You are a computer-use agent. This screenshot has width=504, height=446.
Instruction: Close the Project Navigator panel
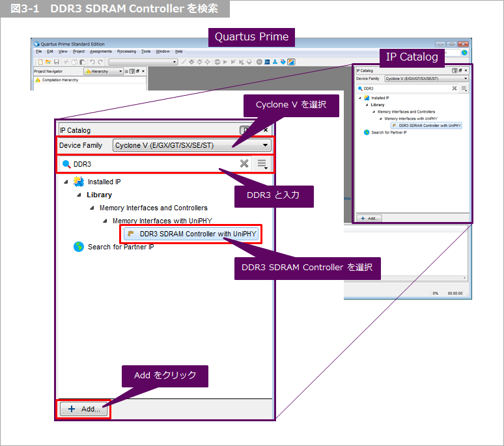143,72
